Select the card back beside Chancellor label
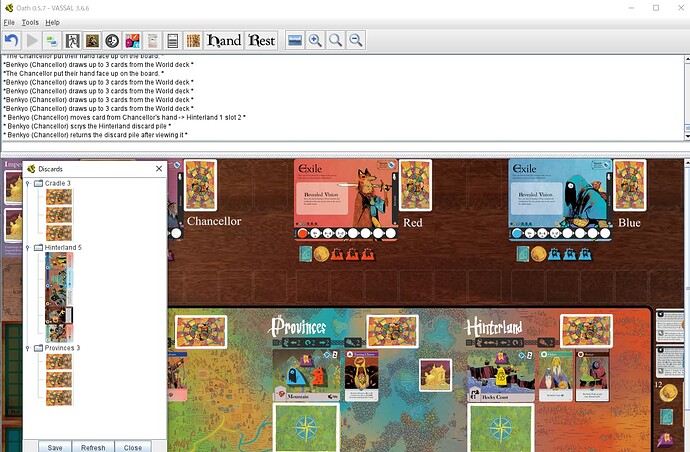Screen dimensions: 690x452 (200, 185)
